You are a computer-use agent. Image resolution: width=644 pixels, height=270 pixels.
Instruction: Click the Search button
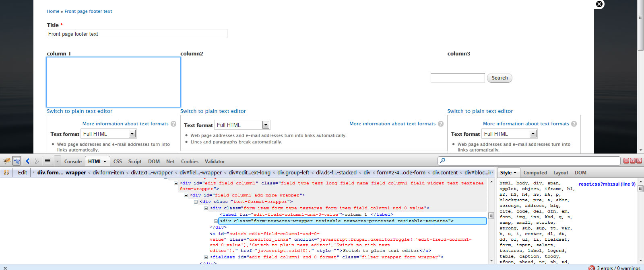500,78
